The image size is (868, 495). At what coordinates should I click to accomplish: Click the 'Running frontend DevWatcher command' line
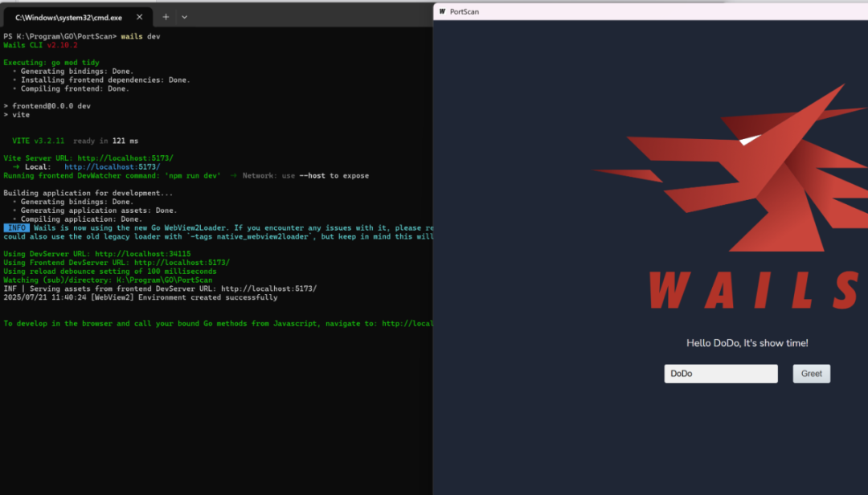[x=112, y=175]
